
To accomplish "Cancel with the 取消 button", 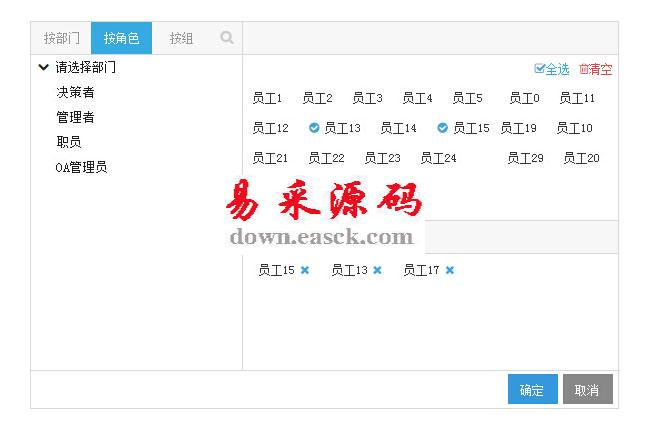I will 588,389.
